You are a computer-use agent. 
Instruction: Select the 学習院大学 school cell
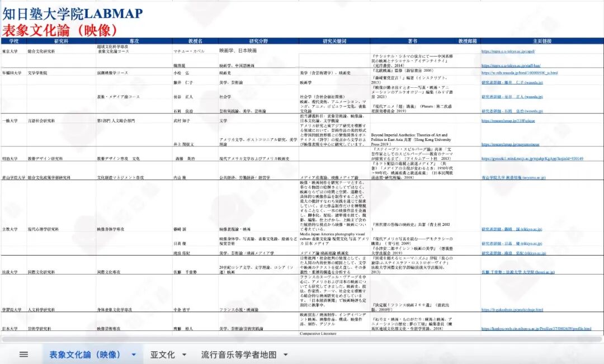tap(12, 310)
